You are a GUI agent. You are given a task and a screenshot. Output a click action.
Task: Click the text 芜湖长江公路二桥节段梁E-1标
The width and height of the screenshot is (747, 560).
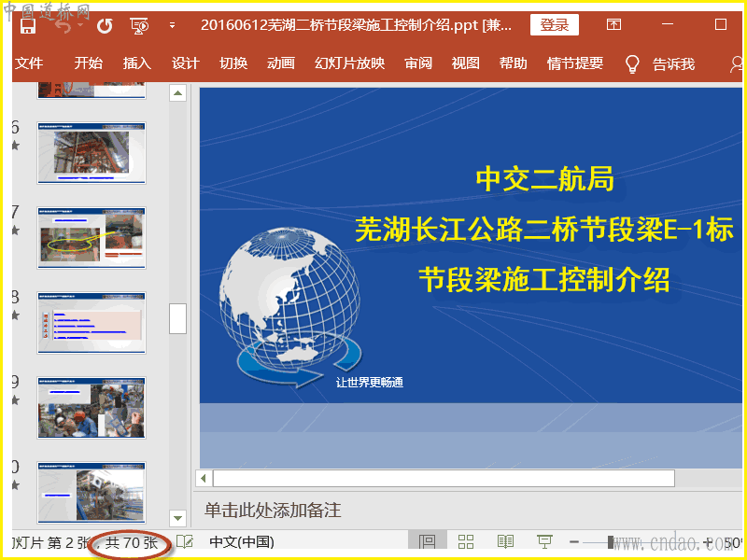point(543,230)
